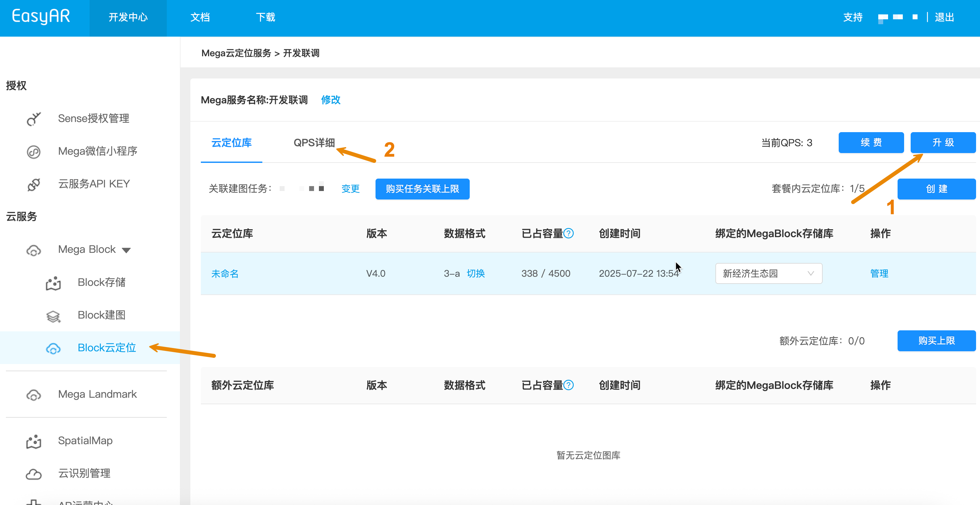Screen dimensions: 980x505
Task: Click the 云服务API KEY link icon
Action: point(33,184)
